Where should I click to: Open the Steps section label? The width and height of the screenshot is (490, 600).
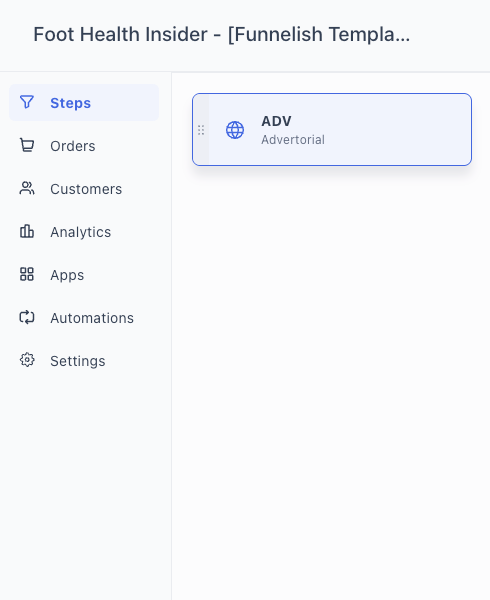[x=71, y=103]
